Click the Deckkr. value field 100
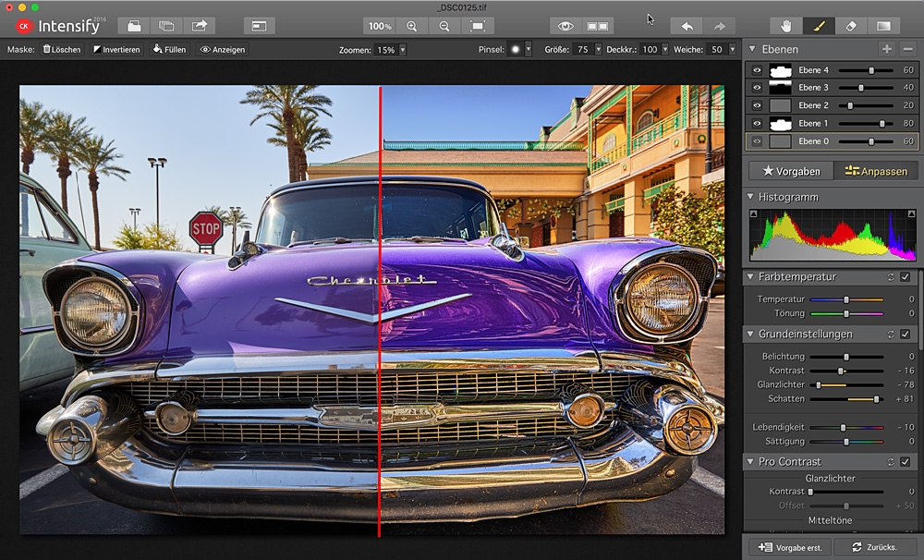The height and width of the screenshot is (560, 924). [650, 50]
